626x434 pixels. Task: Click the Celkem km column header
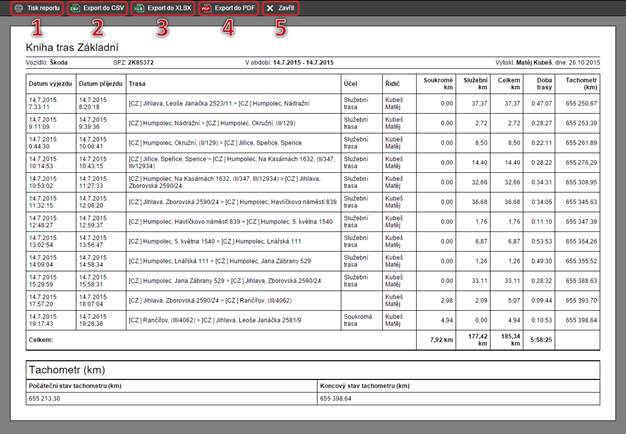click(509, 84)
